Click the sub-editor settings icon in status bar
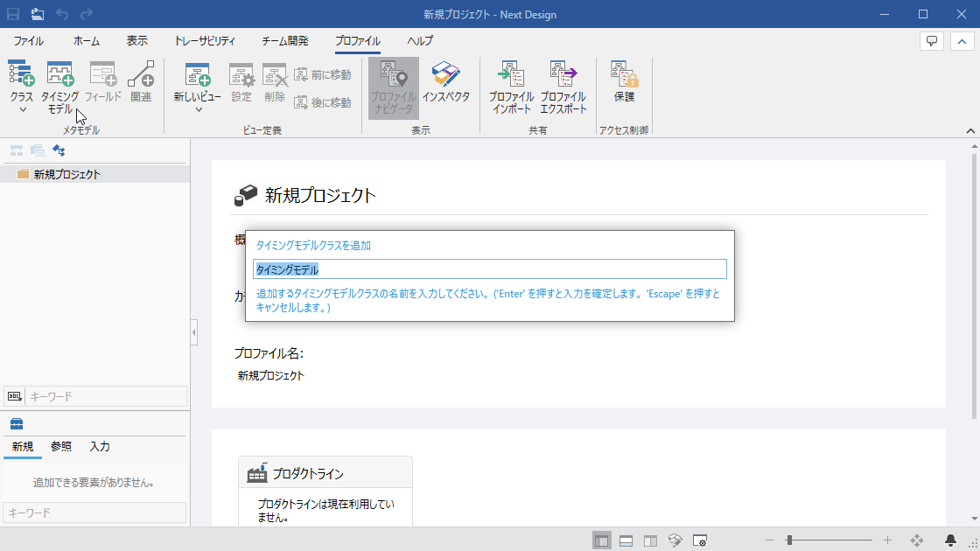This screenshot has width=980, height=551. click(700, 541)
